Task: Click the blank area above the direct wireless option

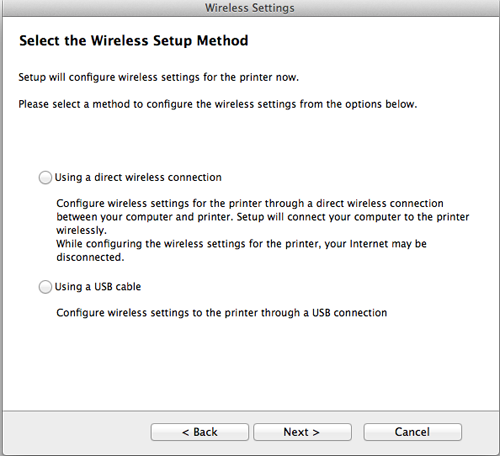Action: 250,140
